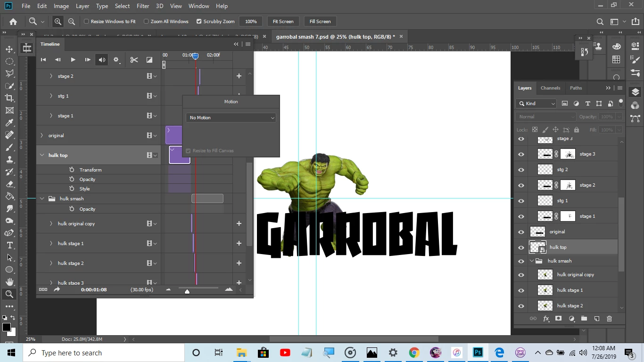The height and width of the screenshot is (362, 644).
Task: Select the Eraser tool
Action: coord(9,184)
